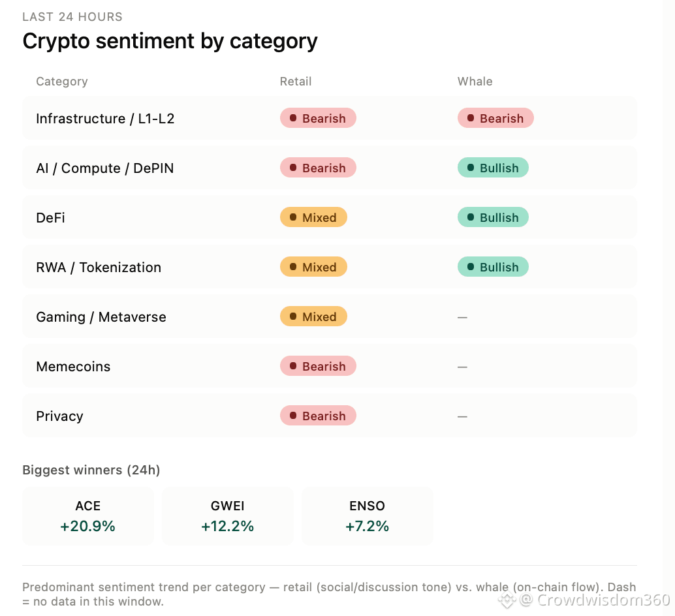Open the ACE +20.9% winner card
This screenshot has height=616, width=675.
tap(88, 516)
